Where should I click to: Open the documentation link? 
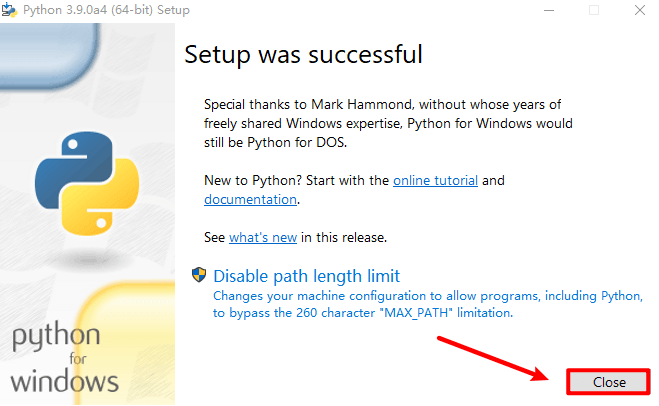point(250,199)
